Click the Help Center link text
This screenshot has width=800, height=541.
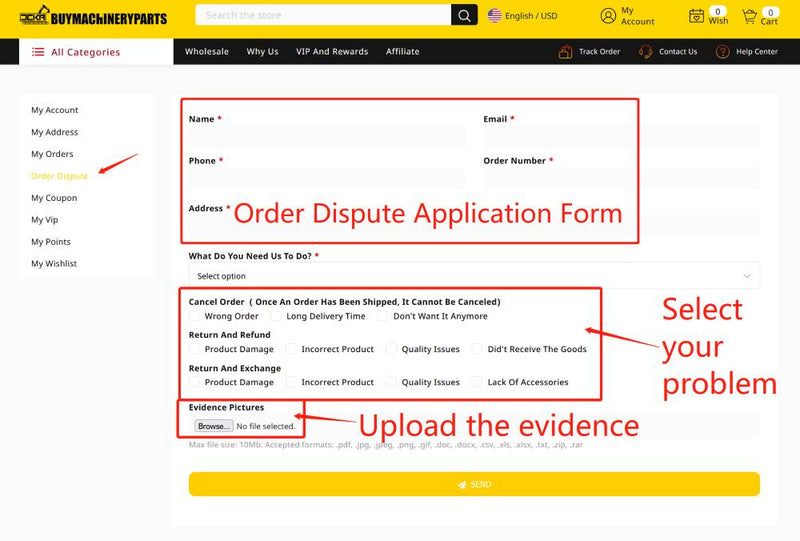pos(757,52)
